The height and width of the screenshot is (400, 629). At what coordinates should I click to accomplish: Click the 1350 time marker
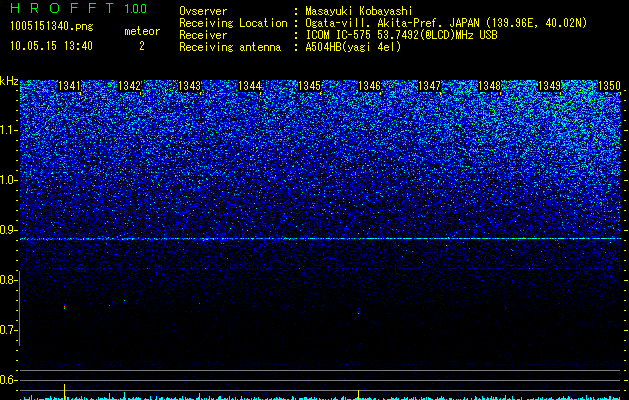tap(609, 86)
